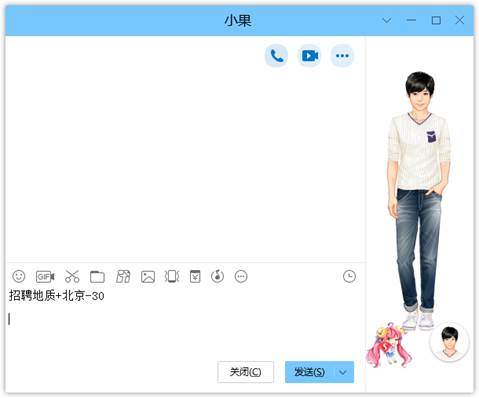Click the music note icon
The height and width of the screenshot is (398, 479).
pos(217,276)
